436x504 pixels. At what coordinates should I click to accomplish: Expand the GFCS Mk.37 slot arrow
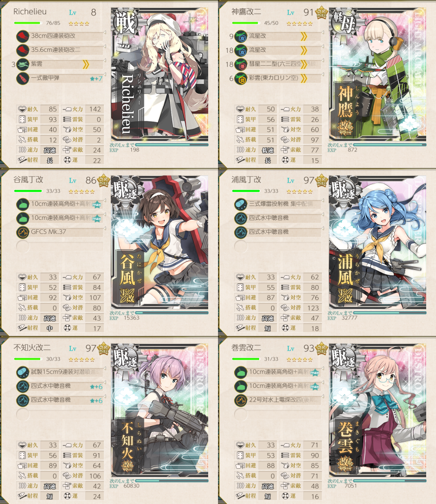coord(105,228)
